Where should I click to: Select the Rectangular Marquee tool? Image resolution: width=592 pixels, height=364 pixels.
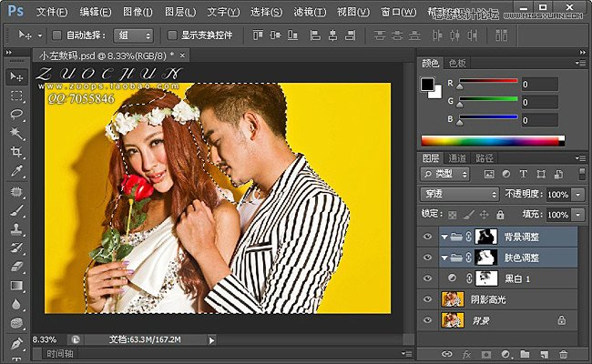click(x=16, y=96)
